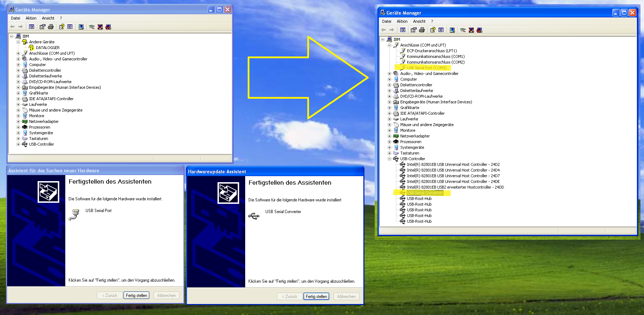Click Back arrow in left Geräte-Manager toolbar
644x315 pixels.
(x=13, y=27)
